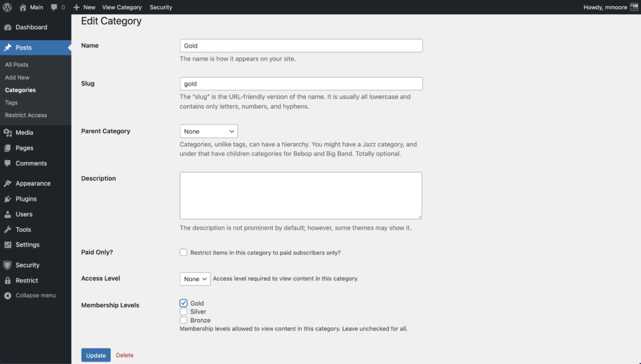The width and height of the screenshot is (641, 364).
Task: Check the Bronze membership level
Action: 183,320
